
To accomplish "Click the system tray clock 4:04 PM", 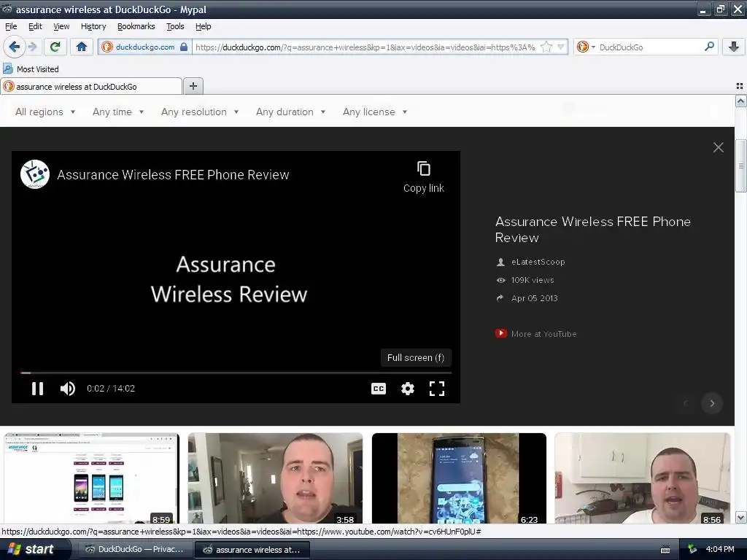I will pos(720,549).
